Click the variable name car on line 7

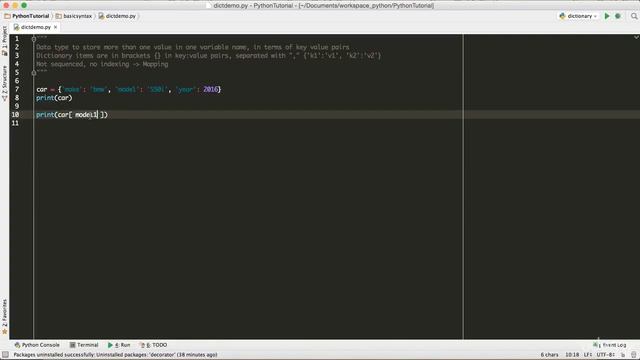(42, 89)
